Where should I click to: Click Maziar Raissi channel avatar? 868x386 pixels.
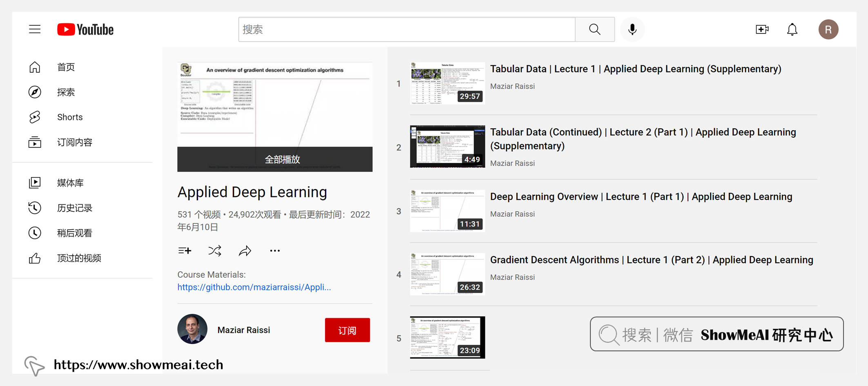click(192, 329)
